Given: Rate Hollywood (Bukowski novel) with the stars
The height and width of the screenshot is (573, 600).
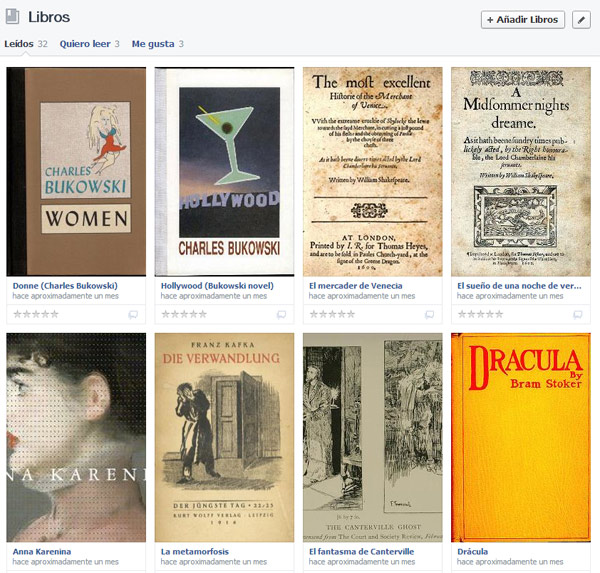Looking at the screenshot, I should click(184, 314).
